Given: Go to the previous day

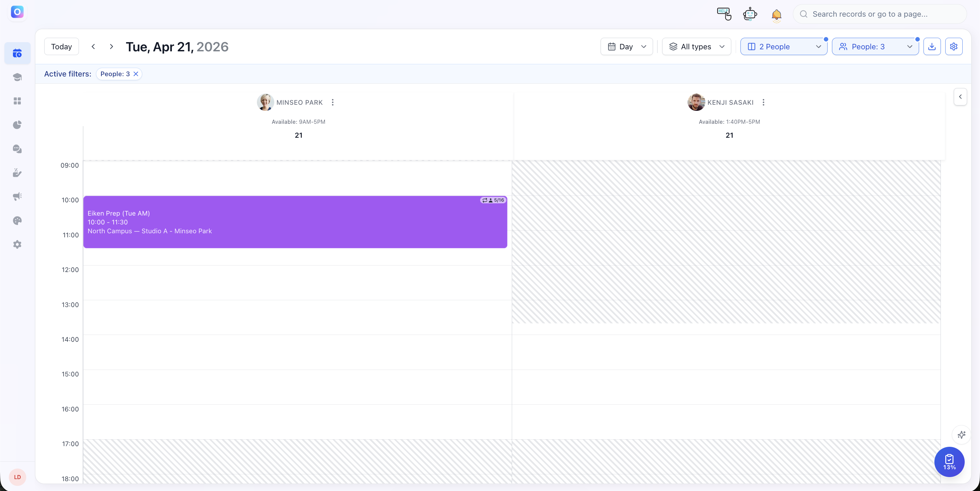Looking at the screenshot, I should pyautogui.click(x=93, y=46).
